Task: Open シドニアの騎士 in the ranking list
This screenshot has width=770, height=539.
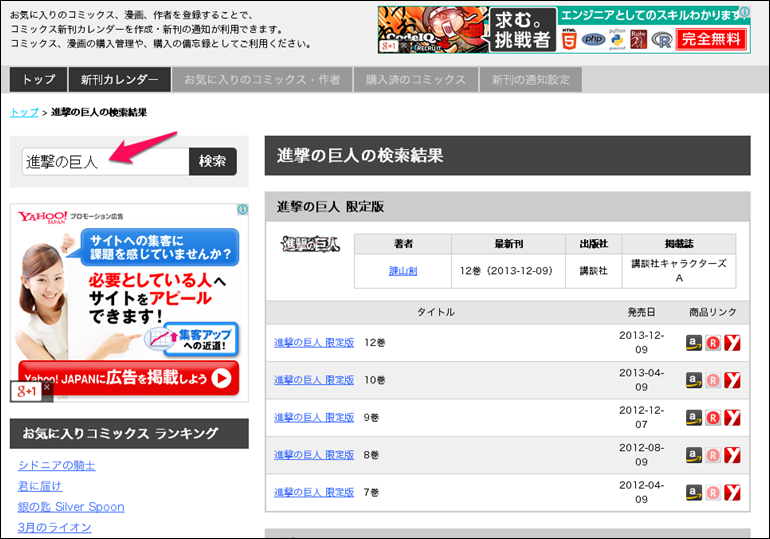Action: 57,465
